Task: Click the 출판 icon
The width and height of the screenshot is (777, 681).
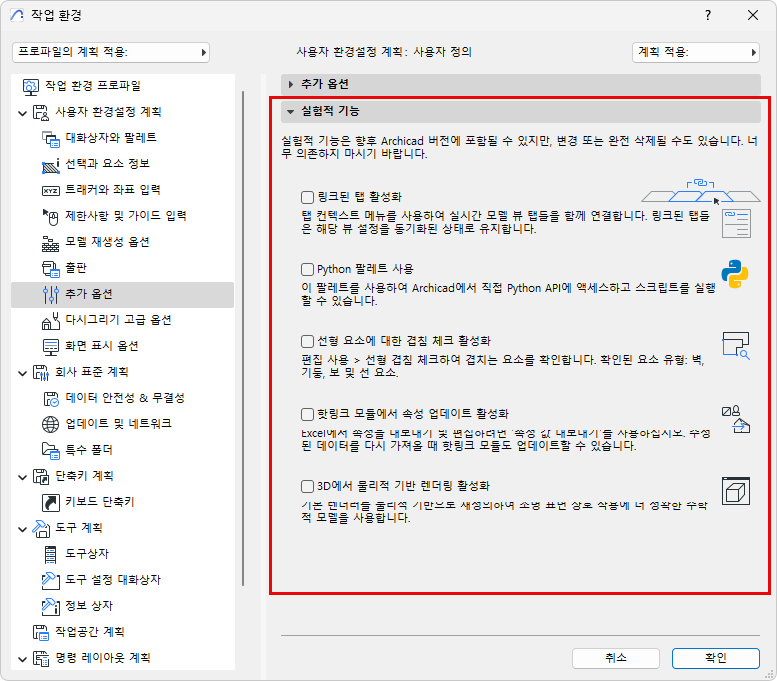Action: pyautogui.click(x=51, y=269)
